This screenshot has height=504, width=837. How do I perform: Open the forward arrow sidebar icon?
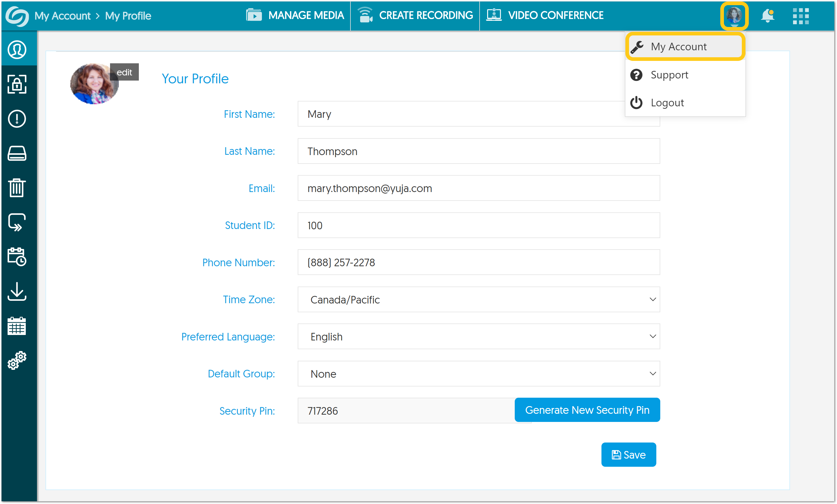(x=17, y=222)
